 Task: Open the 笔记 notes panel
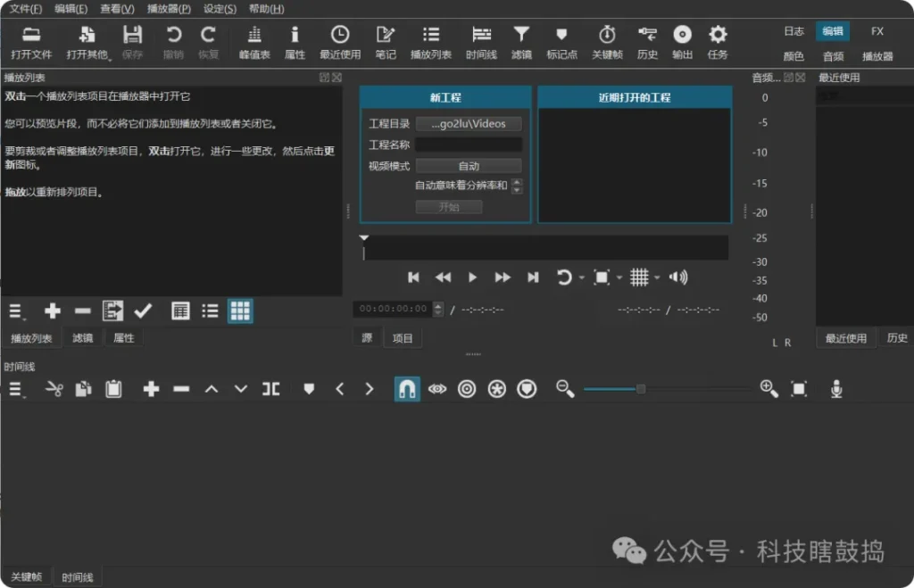click(386, 43)
